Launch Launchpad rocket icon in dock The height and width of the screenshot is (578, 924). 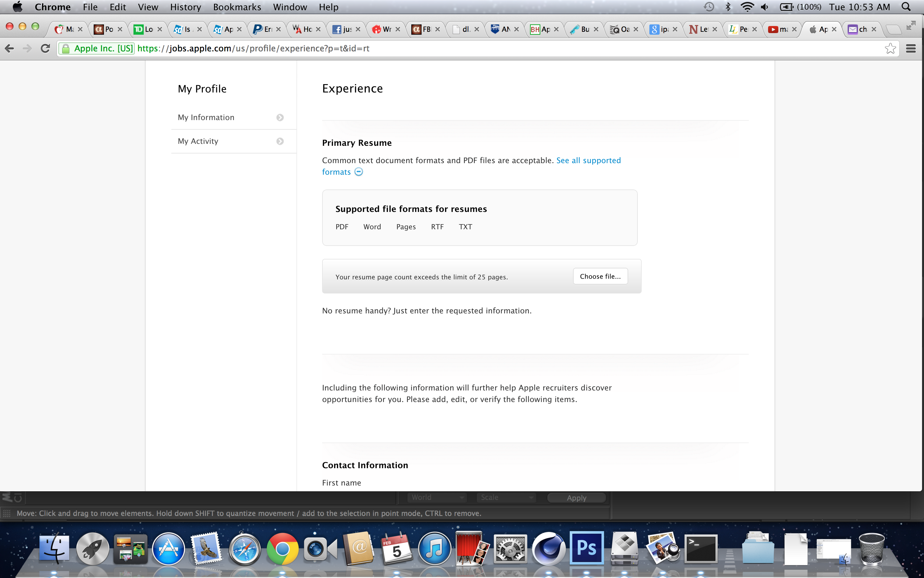pyautogui.click(x=92, y=548)
